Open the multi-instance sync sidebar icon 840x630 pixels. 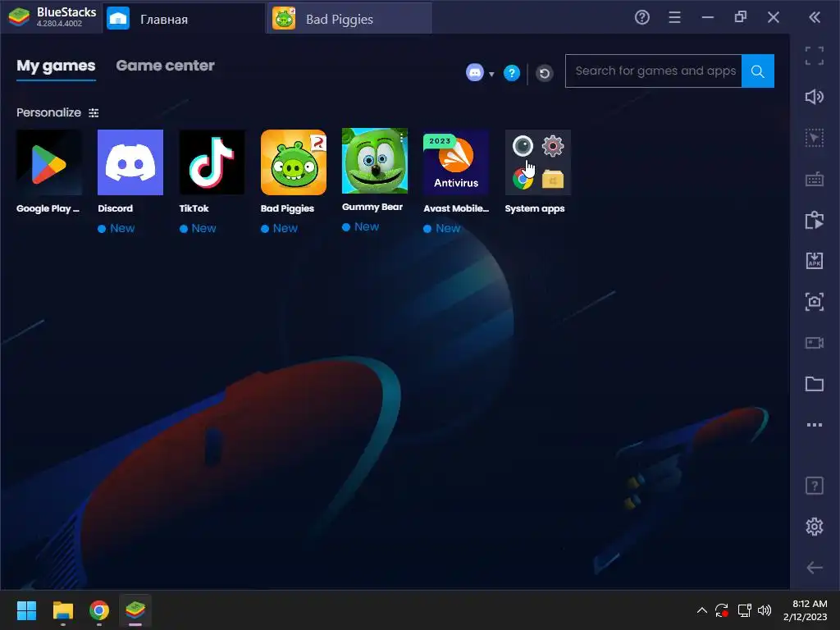[815, 220]
